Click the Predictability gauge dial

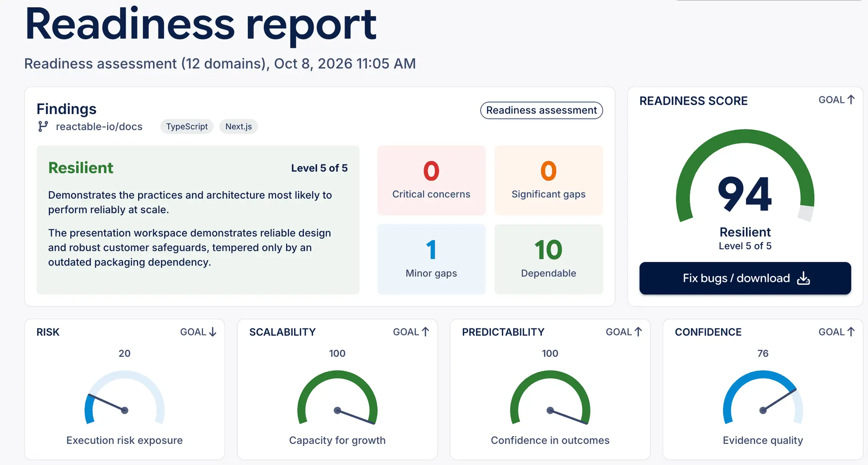pyautogui.click(x=550, y=398)
